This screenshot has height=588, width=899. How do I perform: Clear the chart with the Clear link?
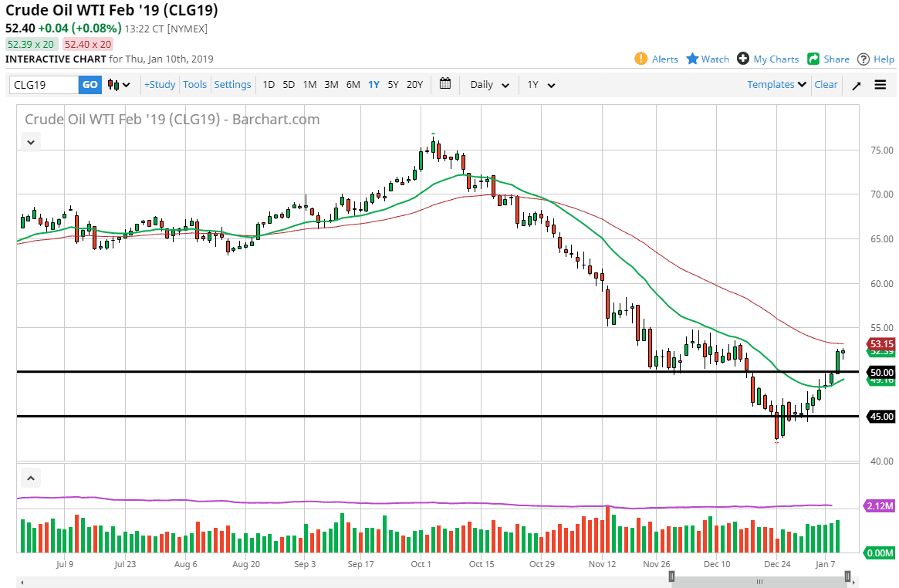[x=826, y=85]
